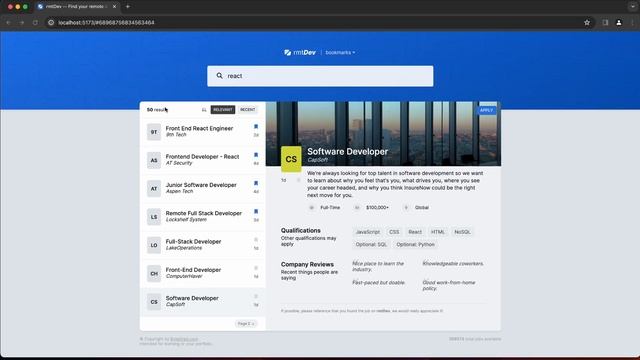Image resolution: width=640 pixels, height=360 pixels.
Task: Open a new browser tab
Action: coord(128,7)
